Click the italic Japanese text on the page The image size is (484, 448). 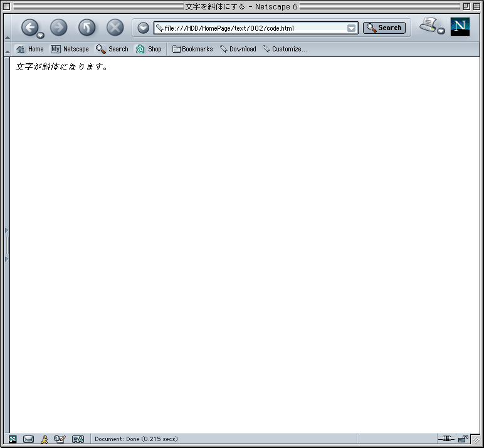(61, 66)
